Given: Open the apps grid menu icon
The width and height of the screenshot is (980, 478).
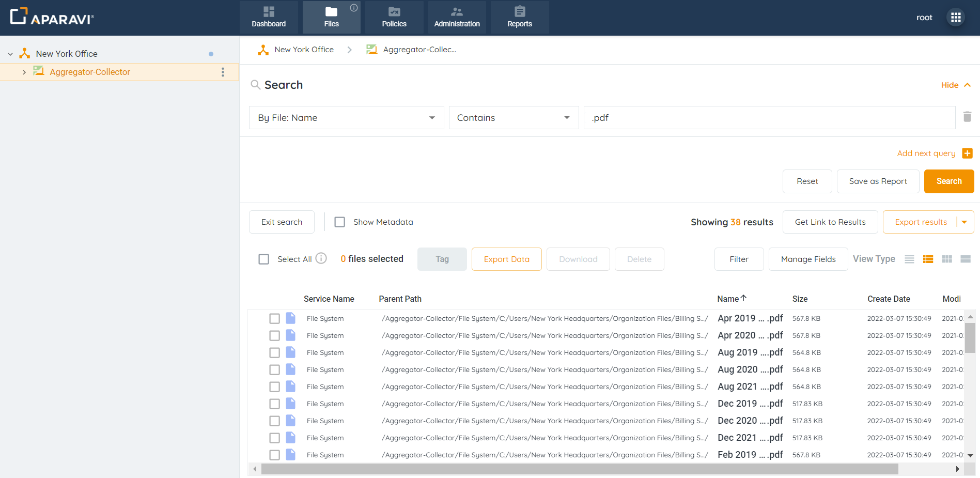Looking at the screenshot, I should (x=955, y=18).
